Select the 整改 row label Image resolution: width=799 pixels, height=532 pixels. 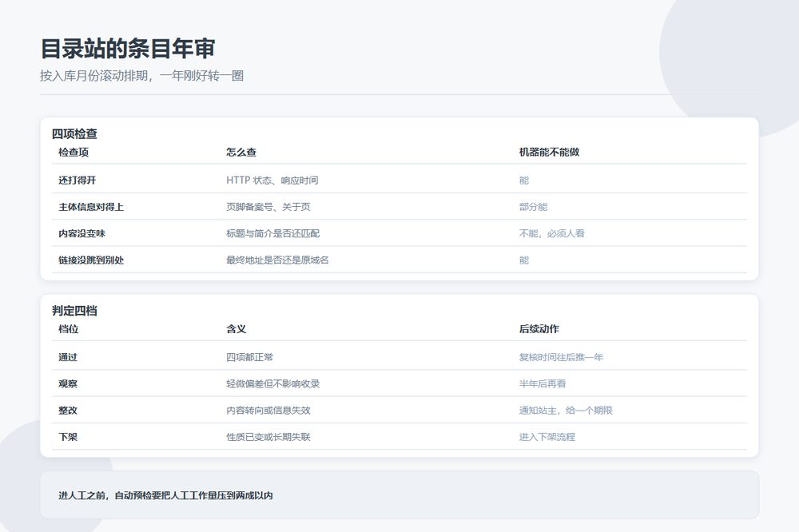[x=68, y=410]
